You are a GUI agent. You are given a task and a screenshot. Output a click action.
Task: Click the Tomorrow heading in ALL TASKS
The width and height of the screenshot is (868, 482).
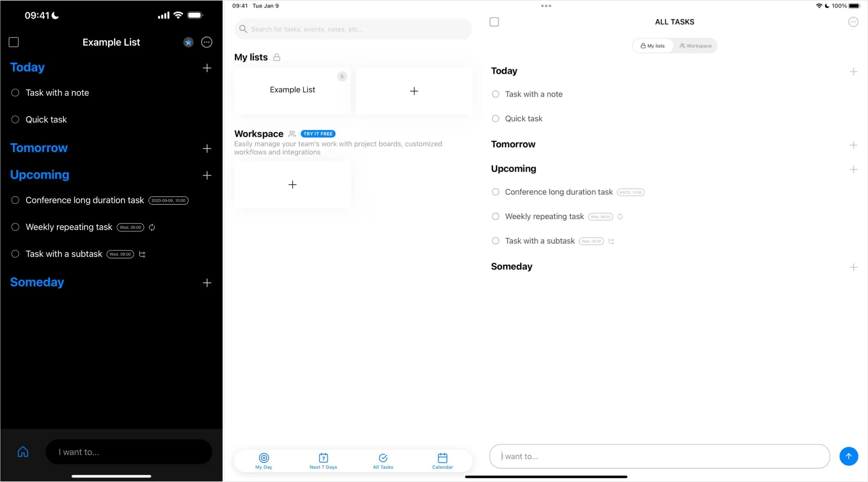(513, 144)
